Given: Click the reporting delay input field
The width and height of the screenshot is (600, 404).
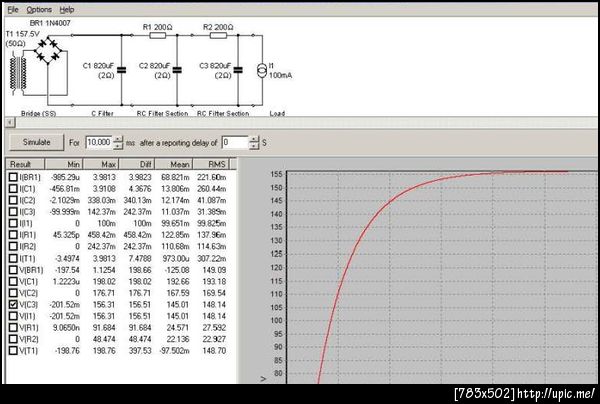Looking at the screenshot, I should 235,142.
